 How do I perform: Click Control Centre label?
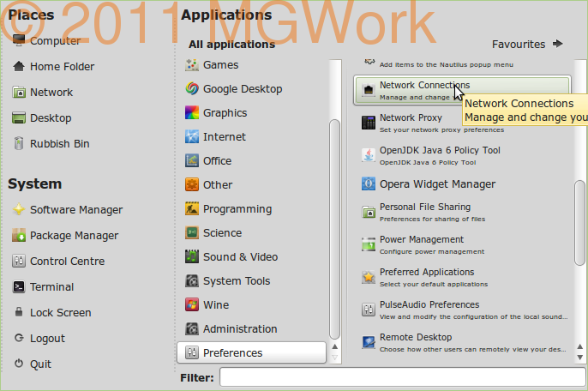point(67,261)
